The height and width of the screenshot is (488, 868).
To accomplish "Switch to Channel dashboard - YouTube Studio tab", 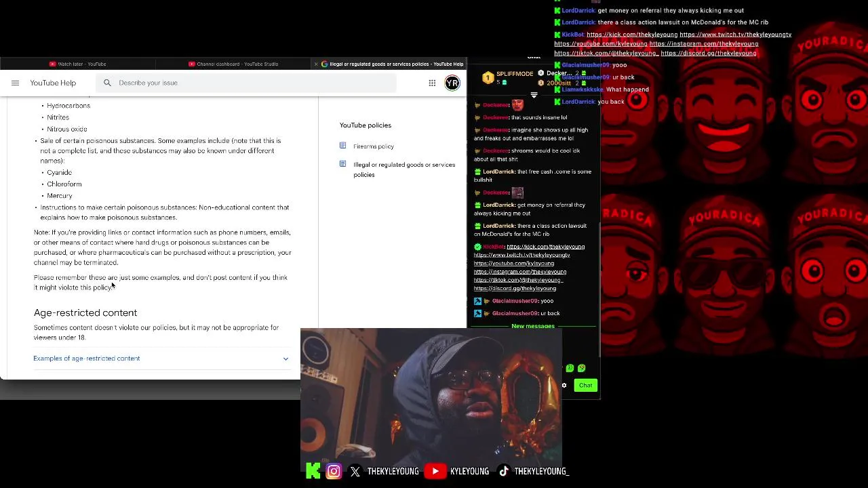I will (x=233, y=64).
